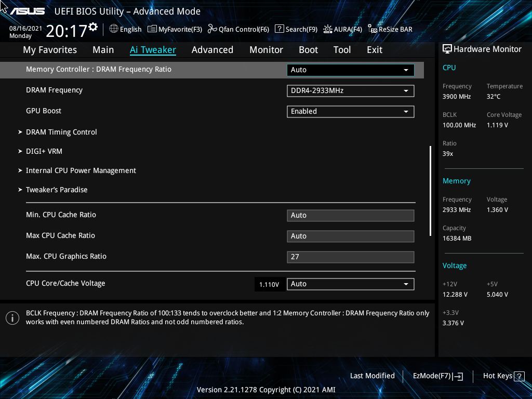
Task: Open the Monitor tab
Action: point(266,50)
